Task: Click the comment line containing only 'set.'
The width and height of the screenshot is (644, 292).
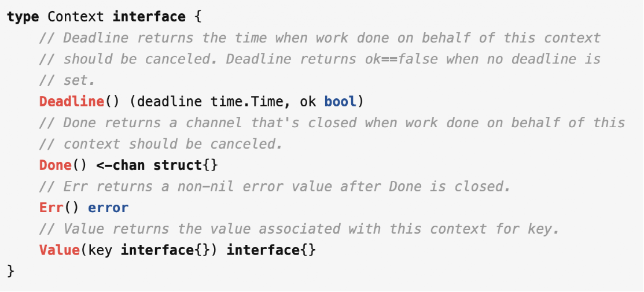Action: coord(67,80)
